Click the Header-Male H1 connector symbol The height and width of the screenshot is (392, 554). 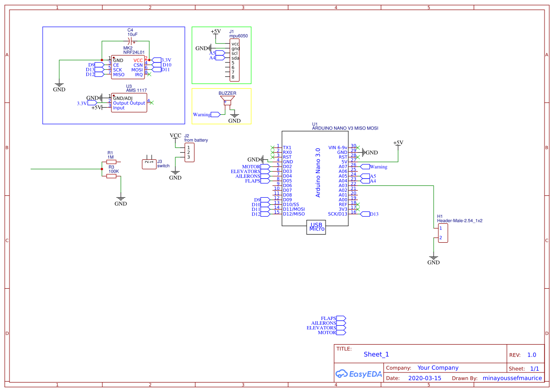442,232
